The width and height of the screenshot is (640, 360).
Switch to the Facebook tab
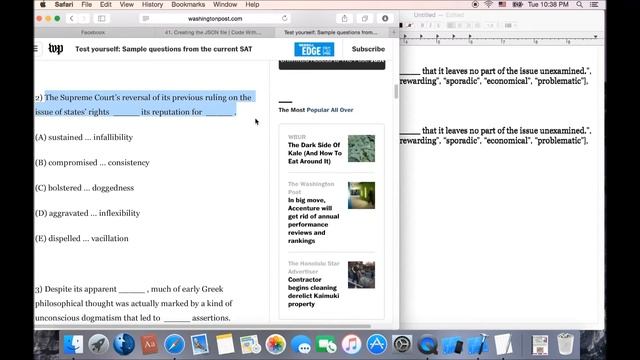tap(93, 32)
